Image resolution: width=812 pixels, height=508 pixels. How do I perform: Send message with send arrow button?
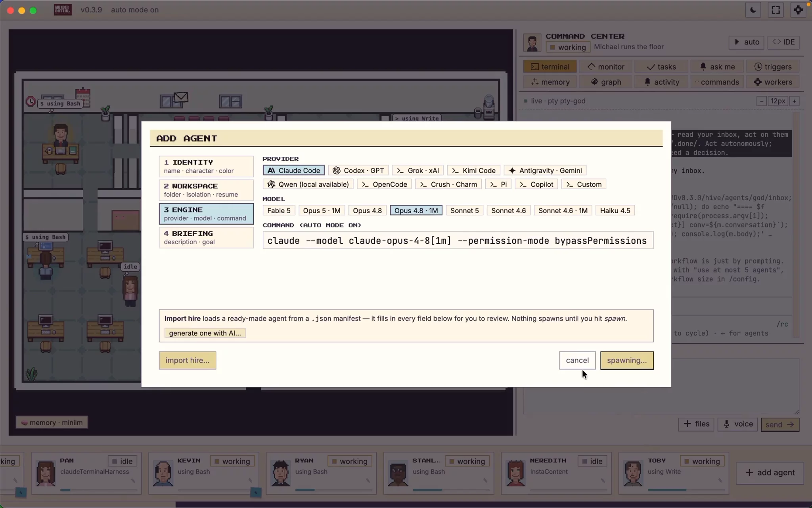pos(780,425)
